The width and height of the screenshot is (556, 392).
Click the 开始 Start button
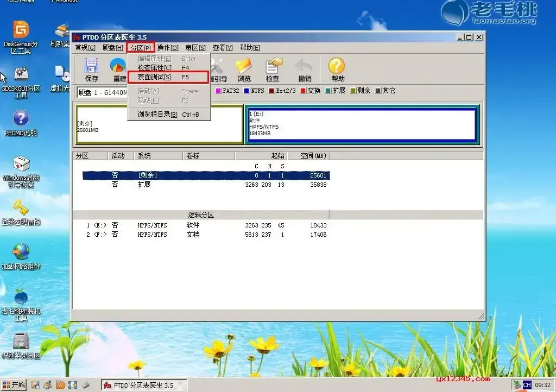(14, 385)
